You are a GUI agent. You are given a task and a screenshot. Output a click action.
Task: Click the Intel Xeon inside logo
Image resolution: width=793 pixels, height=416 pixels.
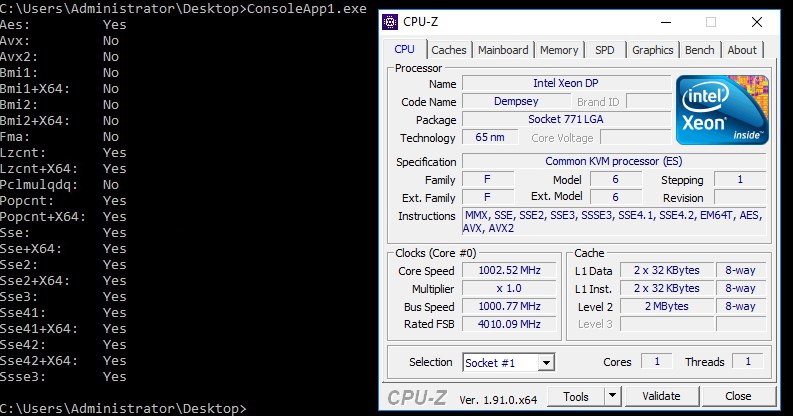click(722, 110)
